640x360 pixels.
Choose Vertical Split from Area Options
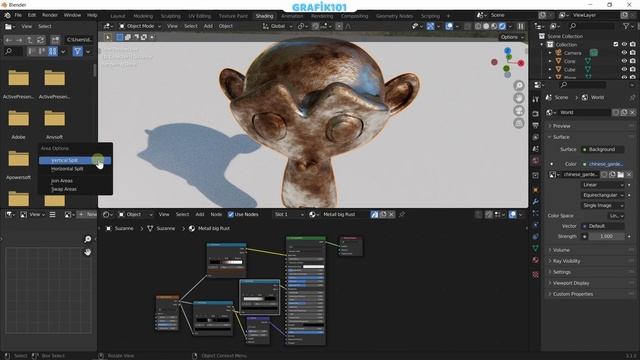point(75,160)
